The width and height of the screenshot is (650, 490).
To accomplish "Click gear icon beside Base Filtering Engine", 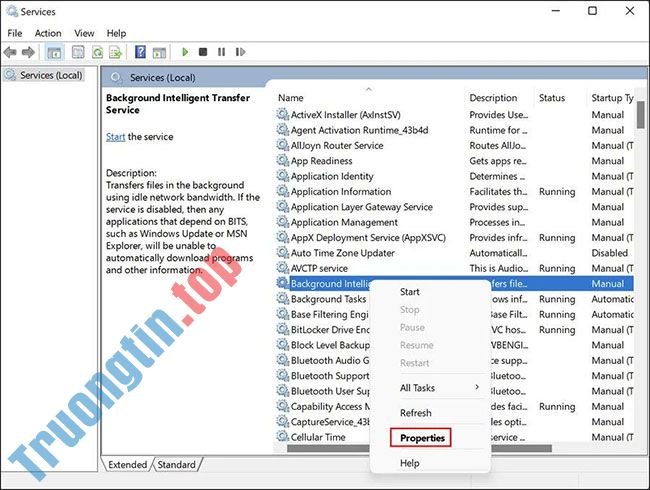I will coord(283,314).
